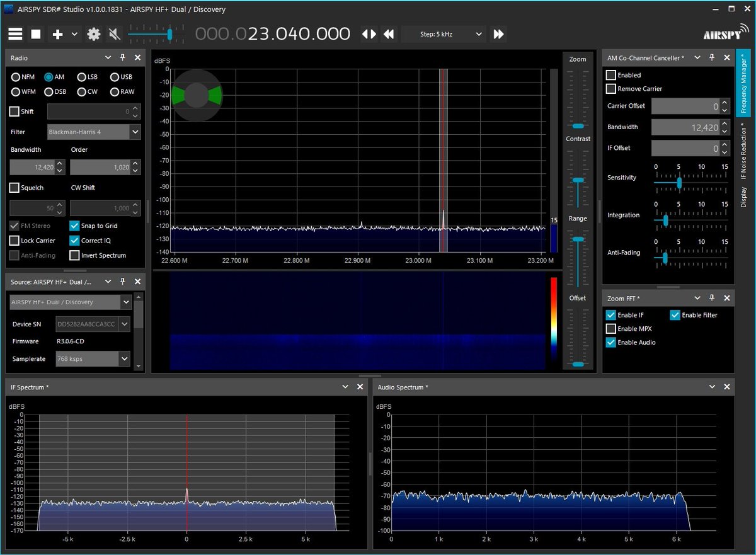The image size is (756, 555).
Task: Open the settings gear icon
Action: [93, 34]
